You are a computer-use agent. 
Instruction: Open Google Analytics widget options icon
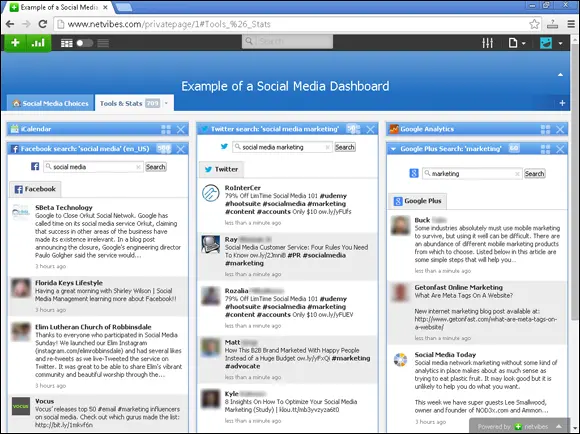(x=545, y=129)
